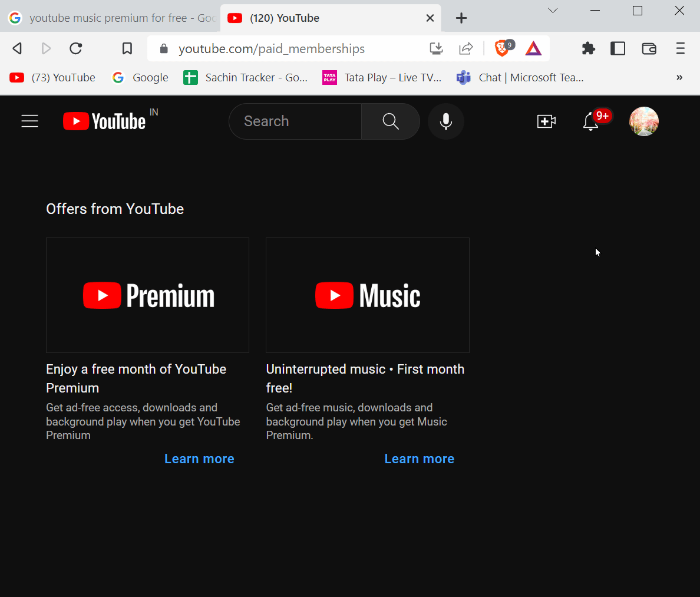
Task: Click the YouTube search input field
Action: (x=295, y=121)
